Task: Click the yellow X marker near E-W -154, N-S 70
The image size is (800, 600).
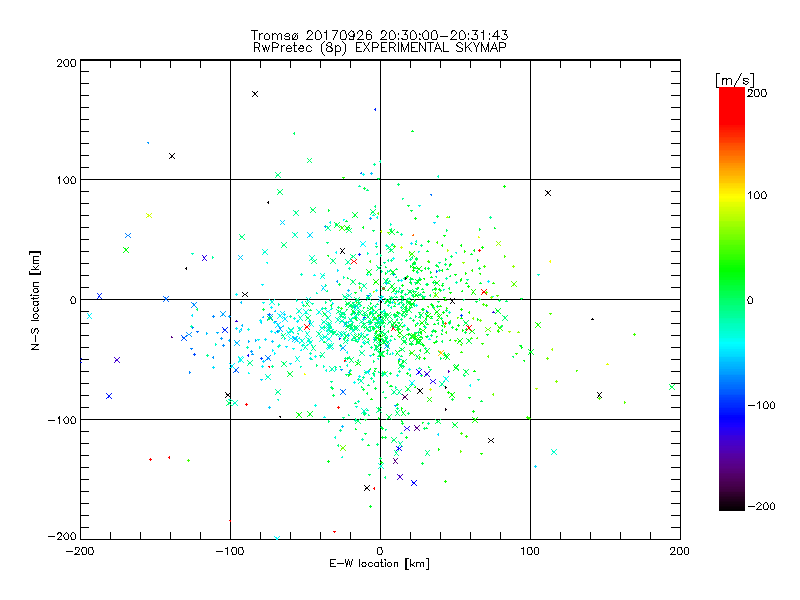Action: 149,215
